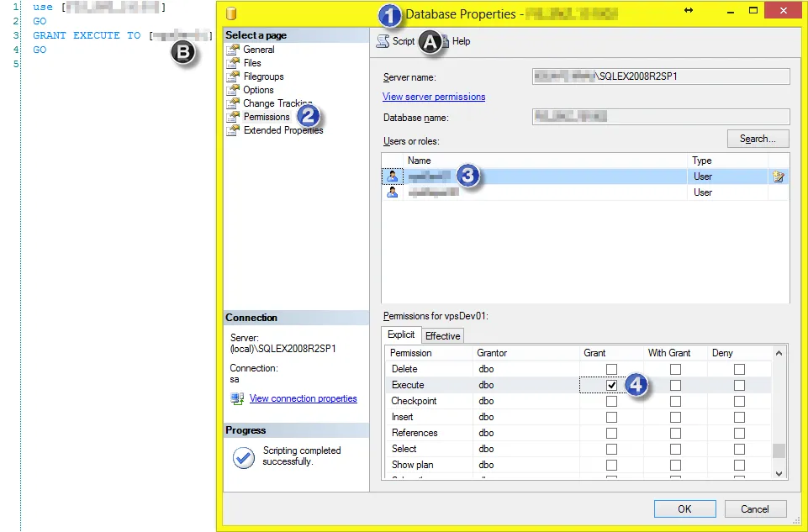Enable Deny for Checkpoint permission
808x532 pixels.
[x=739, y=401]
